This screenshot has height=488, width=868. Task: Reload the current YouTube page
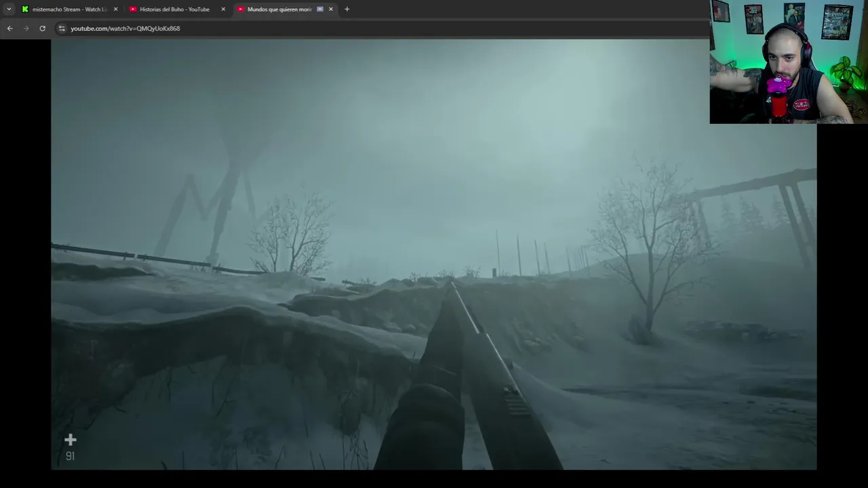coord(42,28)
